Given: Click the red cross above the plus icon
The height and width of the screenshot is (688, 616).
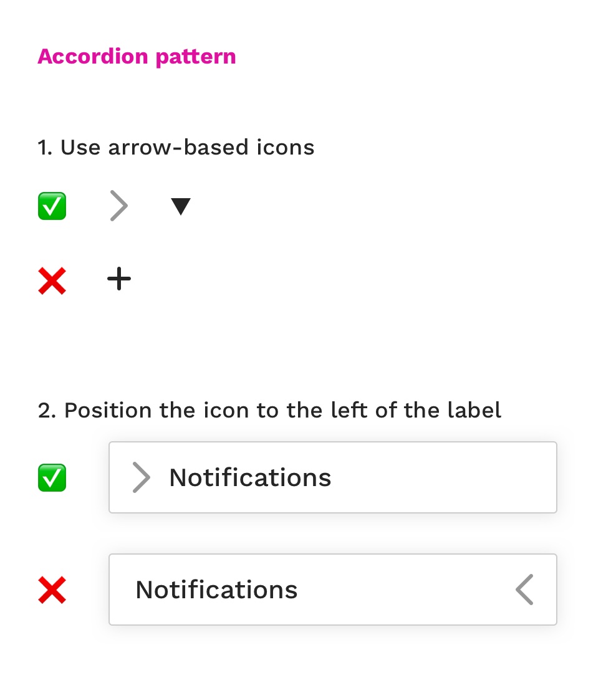Looking at the screenshot, I should 52,280.
